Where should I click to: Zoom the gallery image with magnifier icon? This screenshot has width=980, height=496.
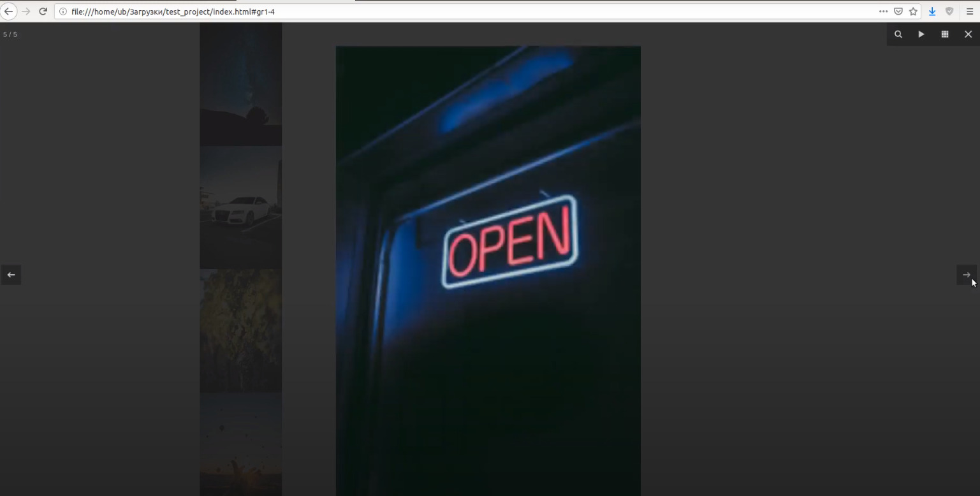point(898,34)
